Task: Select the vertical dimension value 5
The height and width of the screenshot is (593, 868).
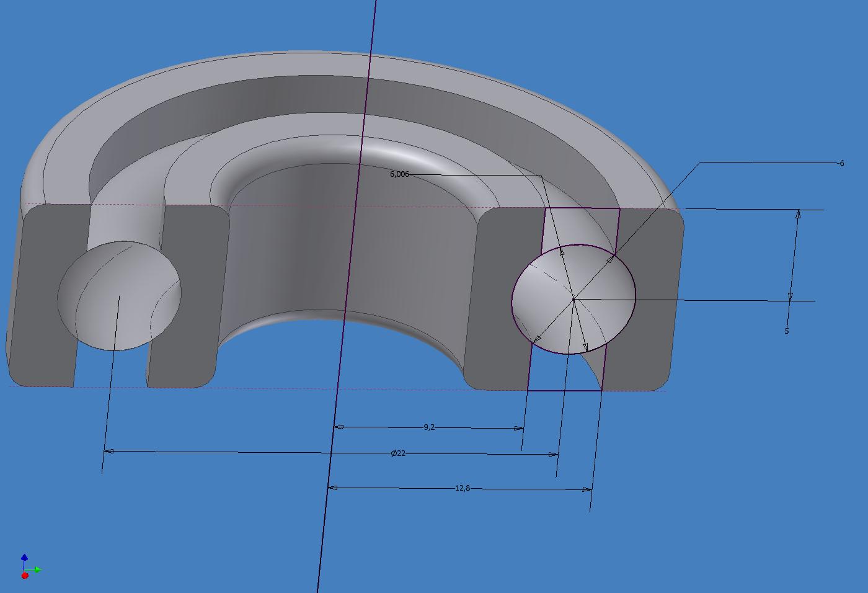Action: pyautogui.click(x=787, y=331)
